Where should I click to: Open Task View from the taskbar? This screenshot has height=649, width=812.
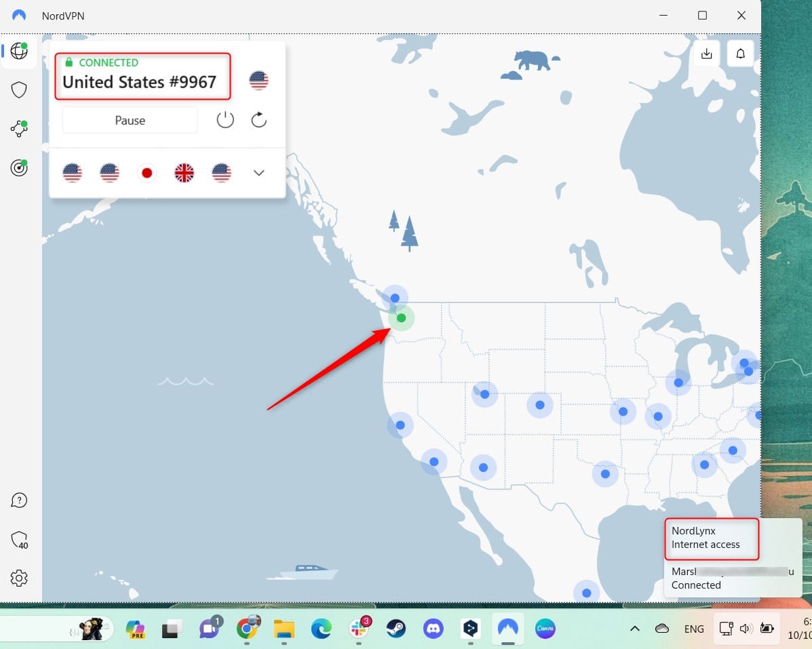172,629
